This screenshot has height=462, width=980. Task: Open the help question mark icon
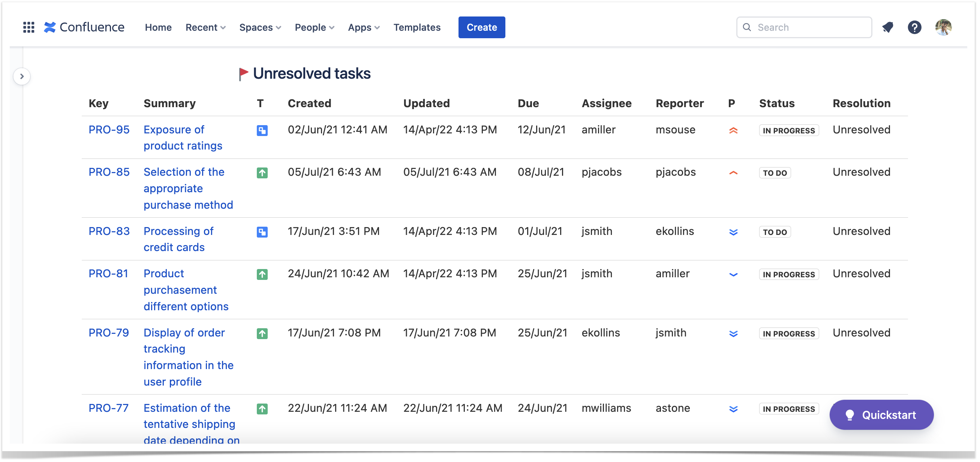[x=914, y=27]
